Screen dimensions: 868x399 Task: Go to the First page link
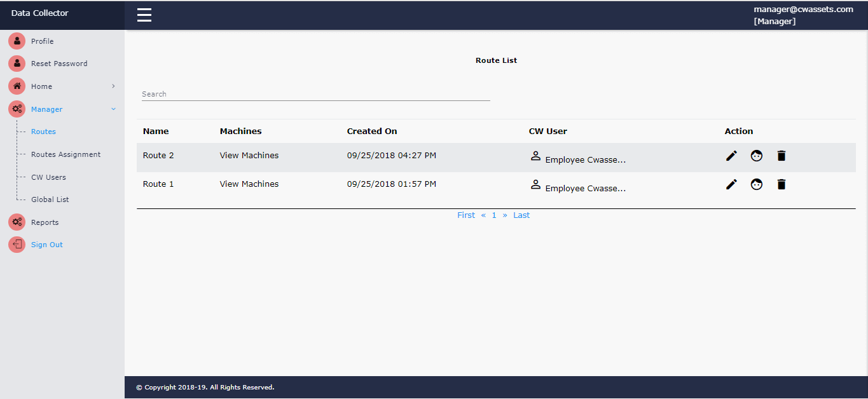point(466,215)
